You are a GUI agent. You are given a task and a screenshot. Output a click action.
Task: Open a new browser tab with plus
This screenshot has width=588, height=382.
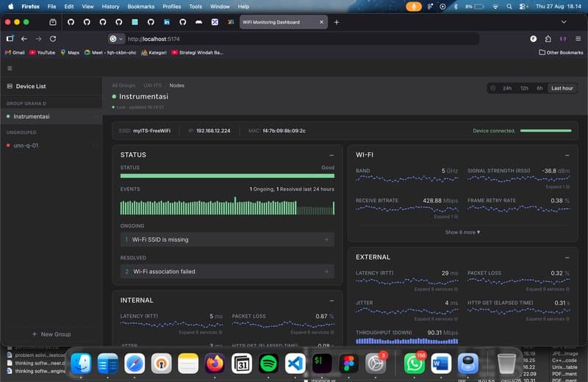pyautogui.click(x=337, y=23)
